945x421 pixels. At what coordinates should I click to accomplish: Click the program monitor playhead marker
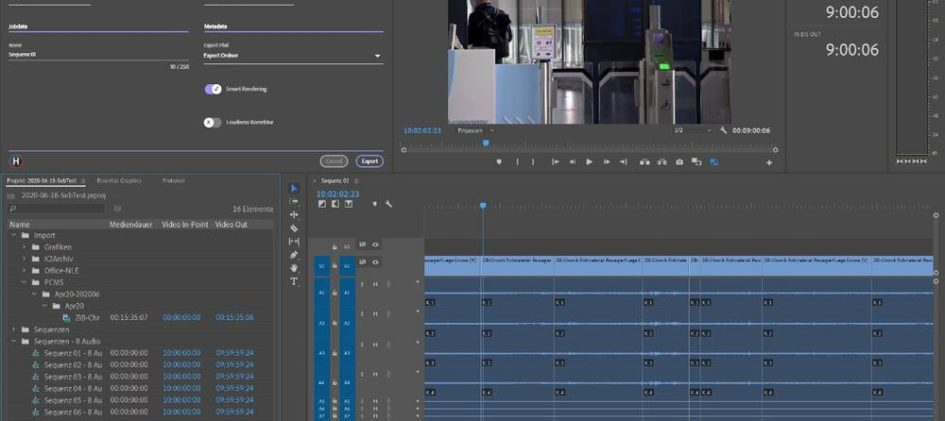click(x=486, y=143)
